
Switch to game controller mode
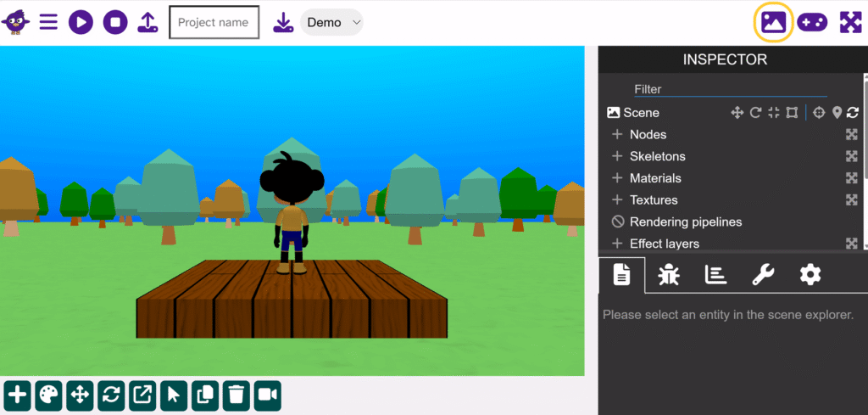point(812,22)
